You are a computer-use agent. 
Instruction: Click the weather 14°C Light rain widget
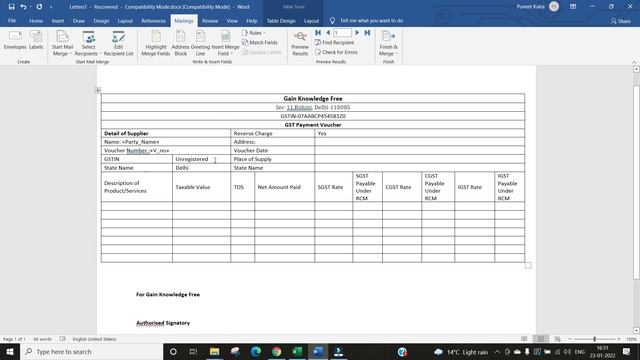(x=461, y=352)
